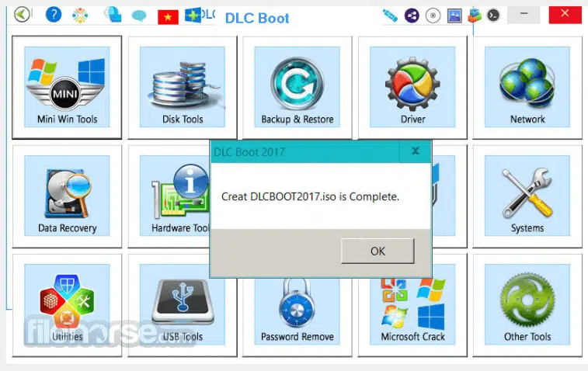
Task: Open the command prompt icon
Action: (493, 16)
